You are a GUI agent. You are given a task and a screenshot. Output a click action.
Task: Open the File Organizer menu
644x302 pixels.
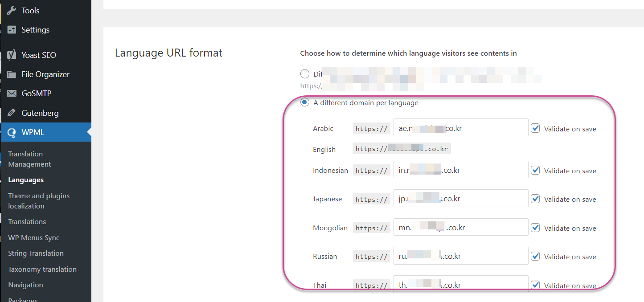click(x=45, y=74)
